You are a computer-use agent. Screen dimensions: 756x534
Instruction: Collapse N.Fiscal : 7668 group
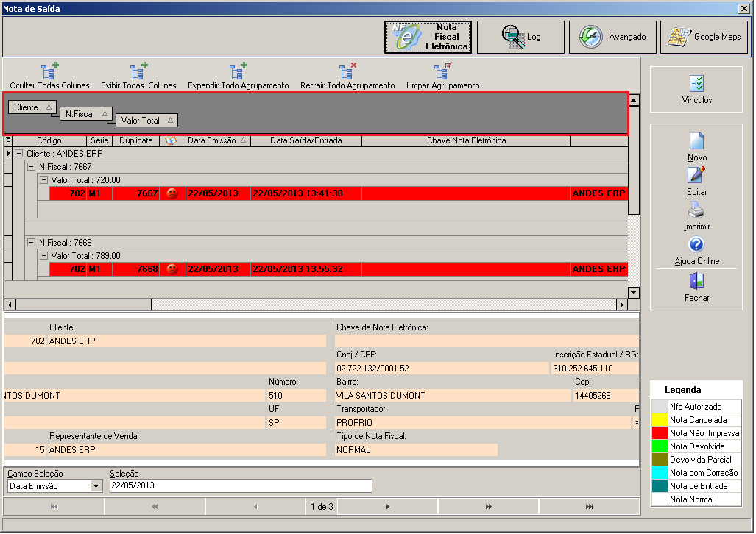32,243
